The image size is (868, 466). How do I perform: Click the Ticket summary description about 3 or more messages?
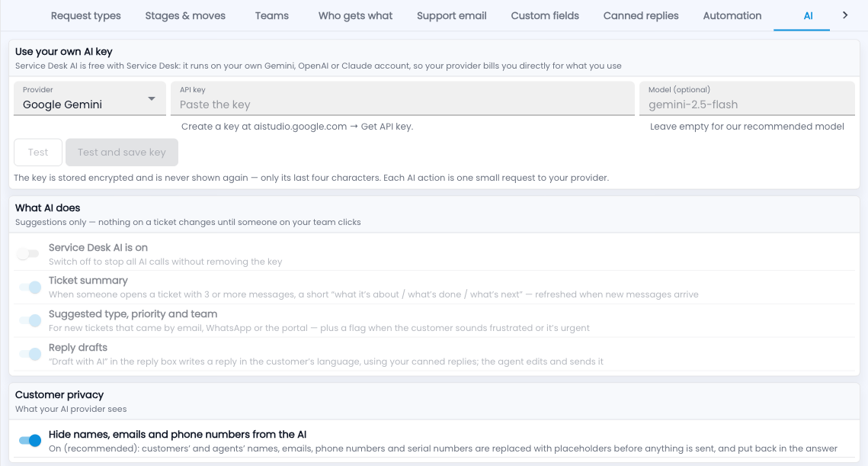click(373, 294)
